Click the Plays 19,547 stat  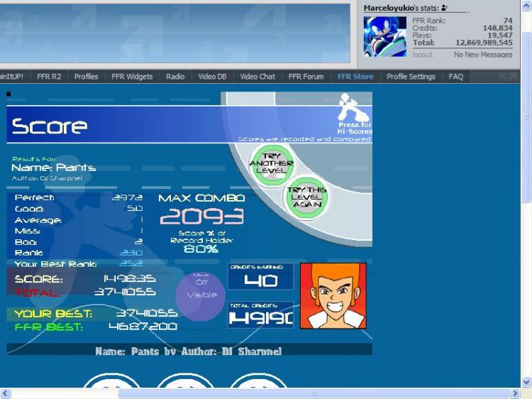coord(462,35)
